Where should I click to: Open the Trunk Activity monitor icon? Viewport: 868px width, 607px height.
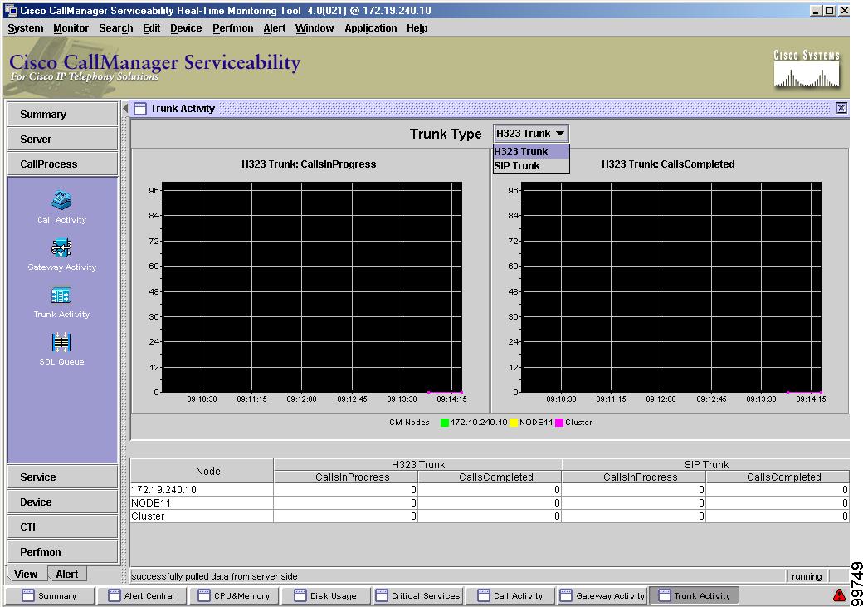click(x=61, y=295)
